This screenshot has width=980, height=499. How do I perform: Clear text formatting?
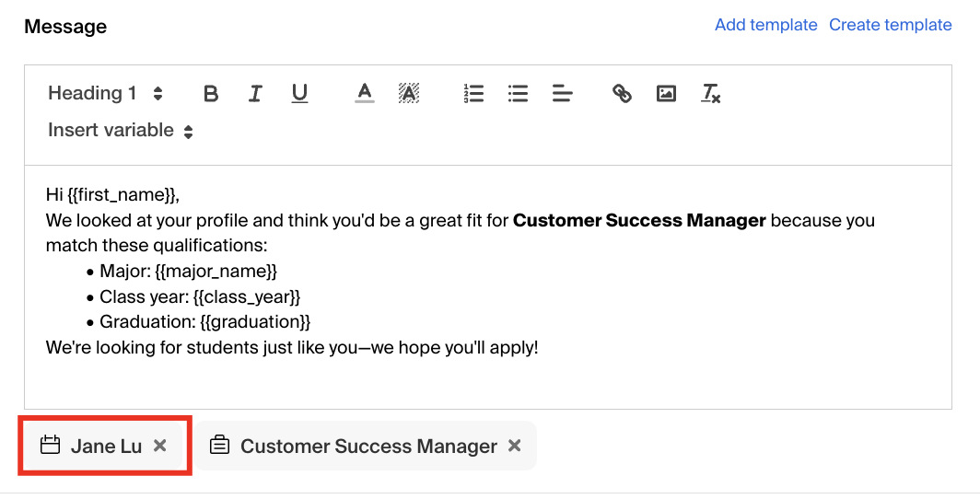pyautogui.click(x=710, y=94)
